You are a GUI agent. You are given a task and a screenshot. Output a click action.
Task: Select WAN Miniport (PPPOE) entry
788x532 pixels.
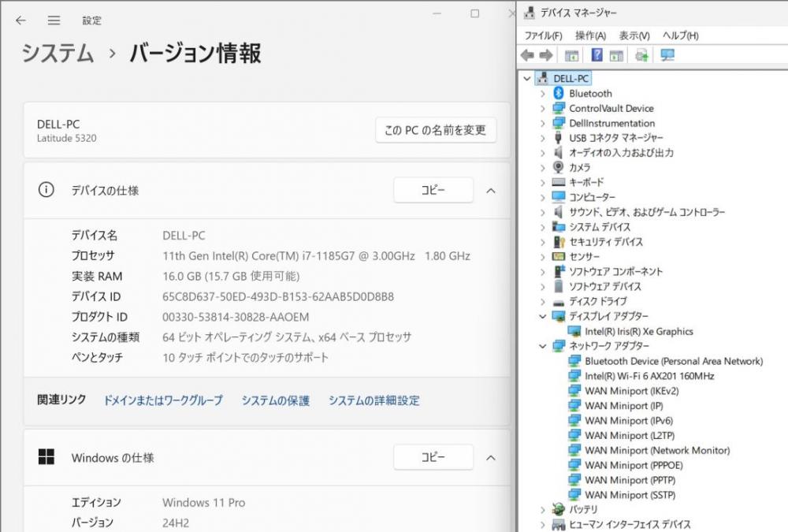[634, 465]
